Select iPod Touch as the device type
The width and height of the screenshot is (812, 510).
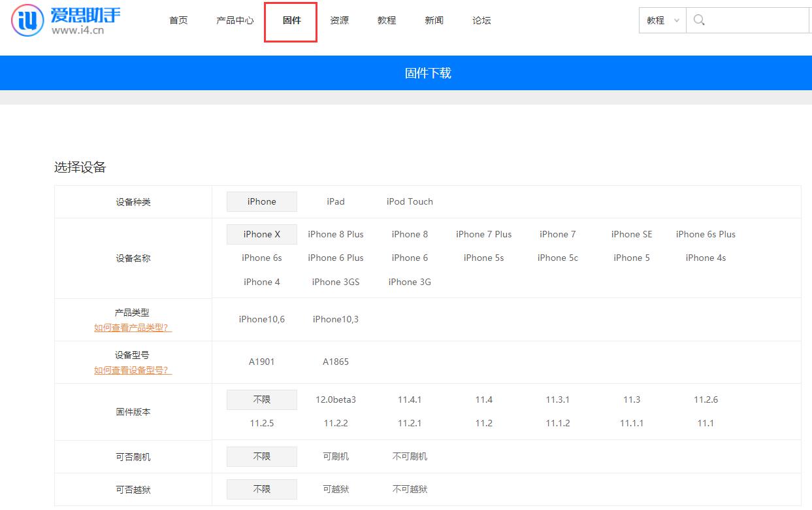click(409, 201)
